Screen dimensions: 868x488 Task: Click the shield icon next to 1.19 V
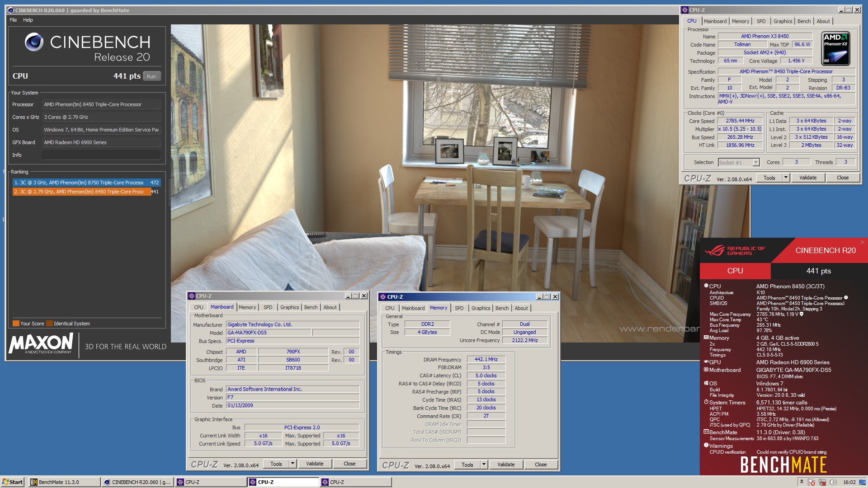[x=802, y=314]
